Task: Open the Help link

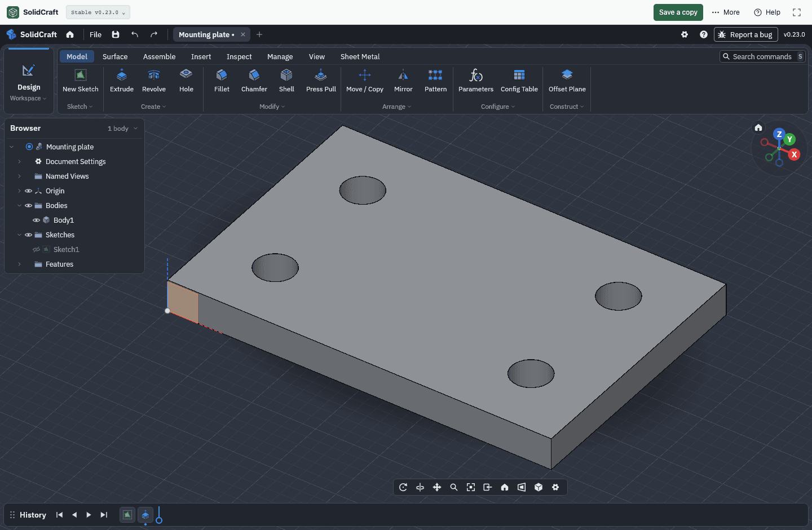Action: (767, 12)
